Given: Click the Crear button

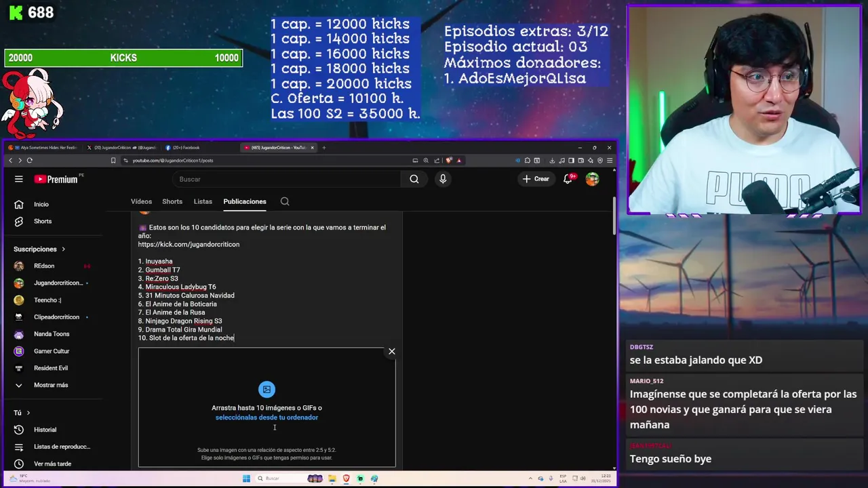Looking at the screenshot, I should [x=536, y=179].
